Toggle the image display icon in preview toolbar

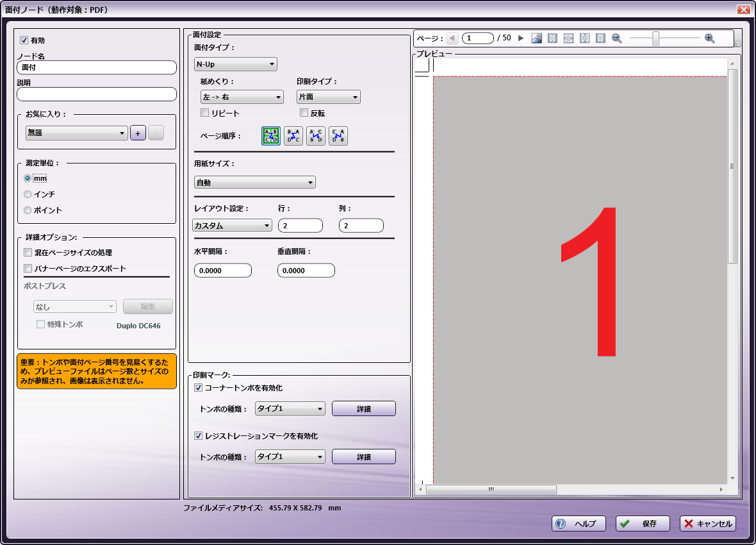pos(537,38)
